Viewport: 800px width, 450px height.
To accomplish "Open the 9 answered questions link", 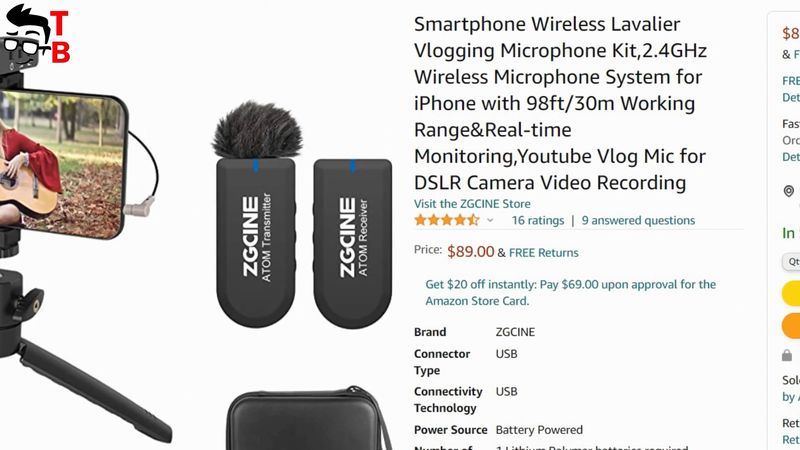I will (638, 220).
